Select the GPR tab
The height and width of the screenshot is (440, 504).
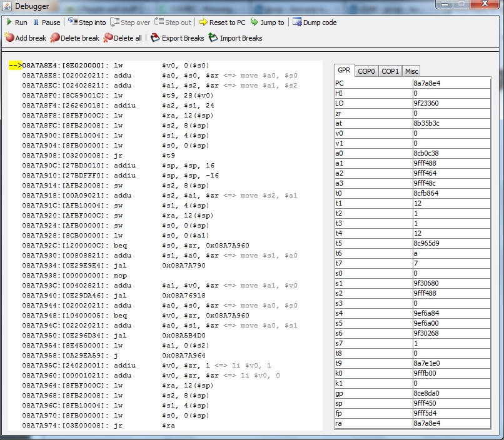coord(344,71)
